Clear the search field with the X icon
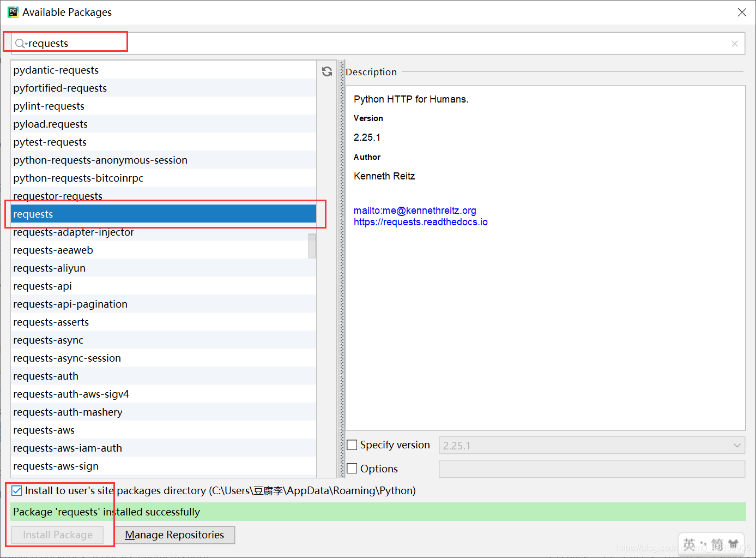This screenshot has height=558, width=756. [x=734, y=44]
